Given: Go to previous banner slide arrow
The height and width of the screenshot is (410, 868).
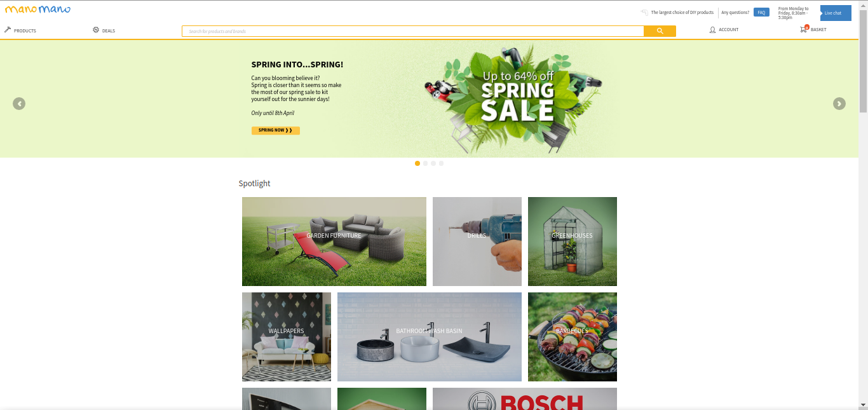Looking at the screenshot, I should [19, 104].
